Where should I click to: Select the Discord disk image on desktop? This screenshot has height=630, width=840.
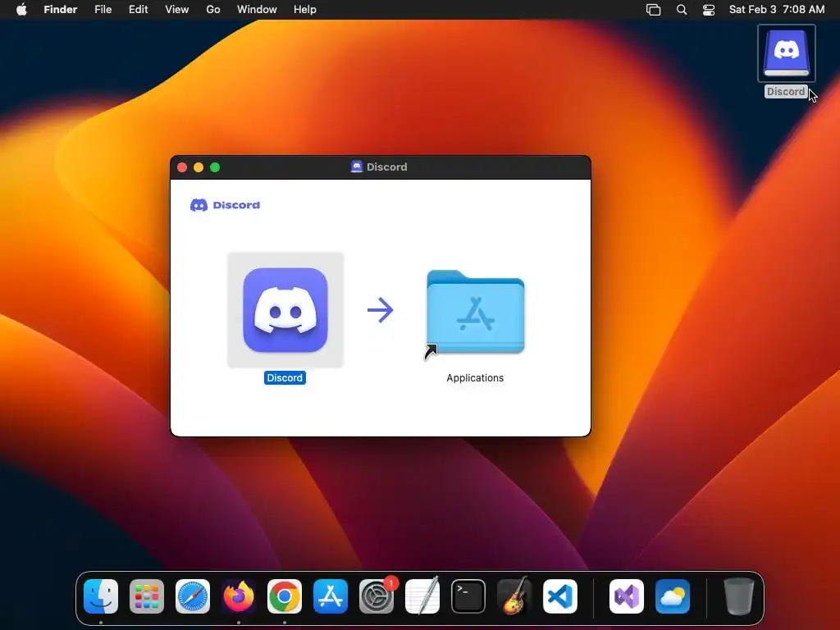click(787, 53)
